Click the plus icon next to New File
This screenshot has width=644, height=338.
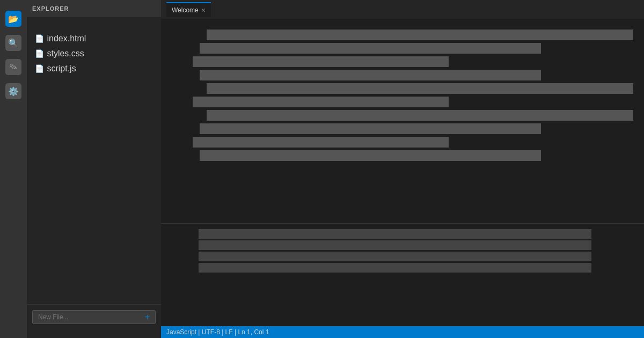(147, 317)
